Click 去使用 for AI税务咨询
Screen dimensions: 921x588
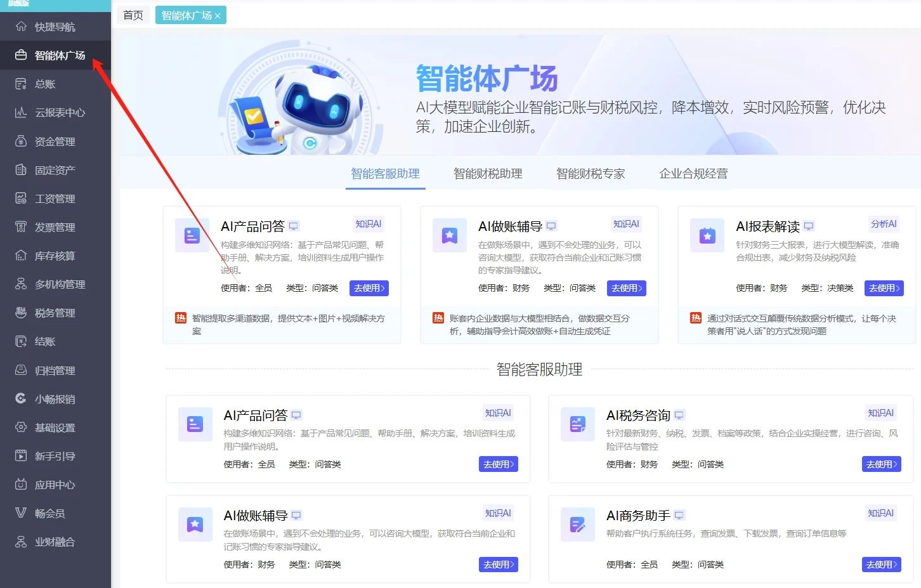881,464
